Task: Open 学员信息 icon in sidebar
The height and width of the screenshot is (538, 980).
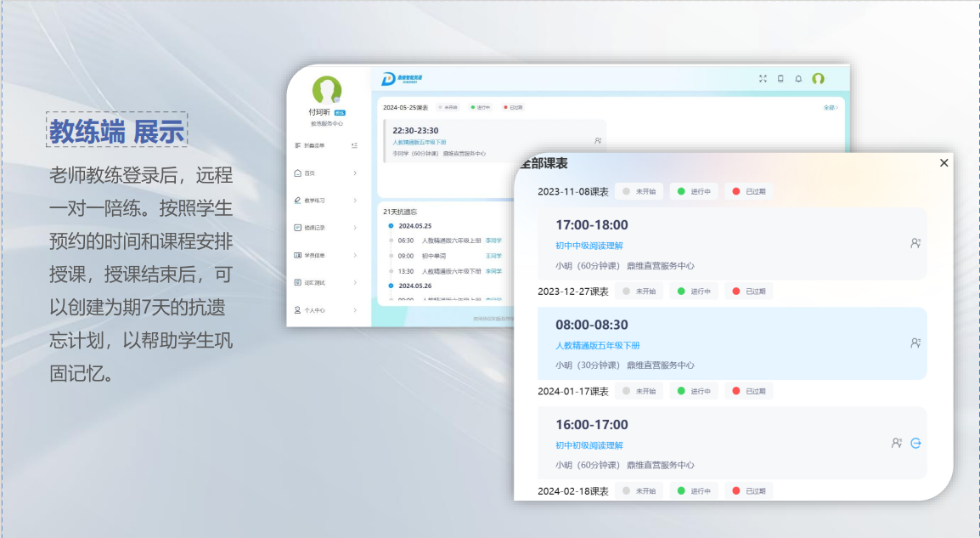Action: tap(297, 255)
